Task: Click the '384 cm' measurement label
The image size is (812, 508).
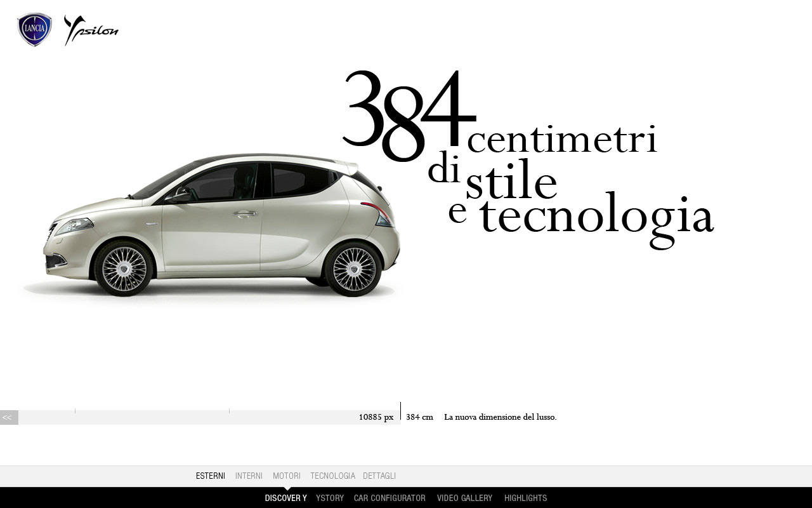Action: coord(419,417)
